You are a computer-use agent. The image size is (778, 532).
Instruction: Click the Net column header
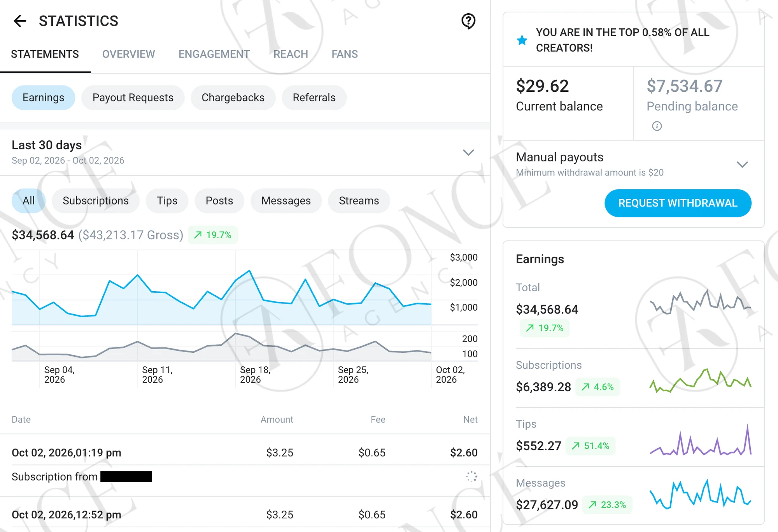470,420
